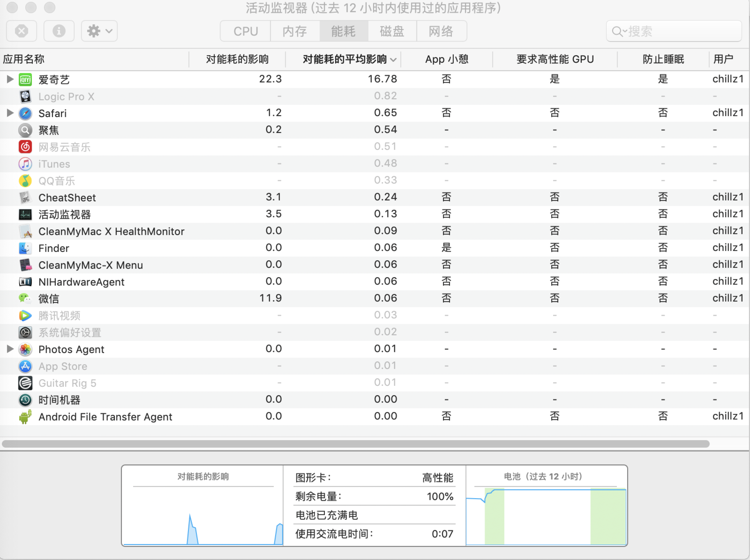Screen dimensions: 750x560
Task: Click the Android File Transfer Agent icon
Action: click(25, 417)
